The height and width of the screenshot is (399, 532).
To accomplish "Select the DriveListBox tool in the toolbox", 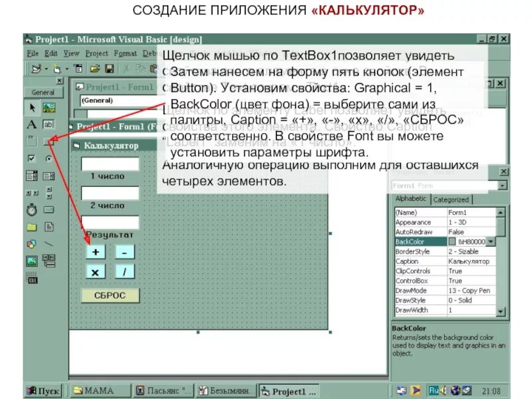I will point(49,209).
